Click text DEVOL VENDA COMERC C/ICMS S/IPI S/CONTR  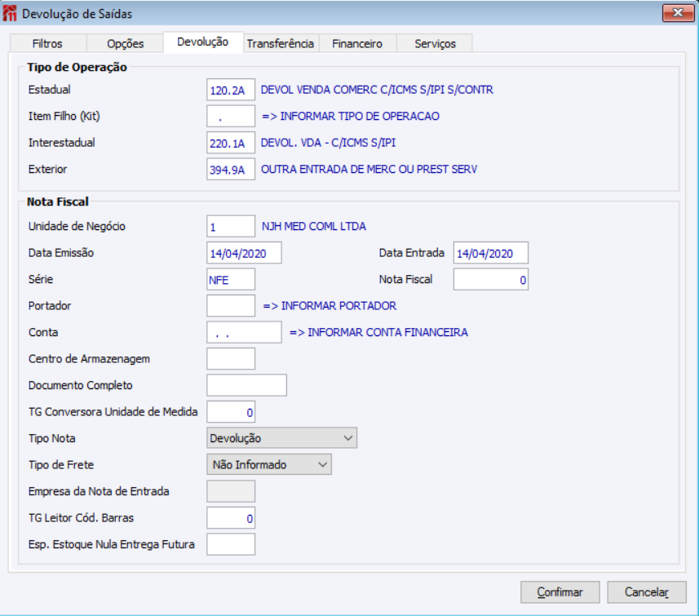coord(377,90)
